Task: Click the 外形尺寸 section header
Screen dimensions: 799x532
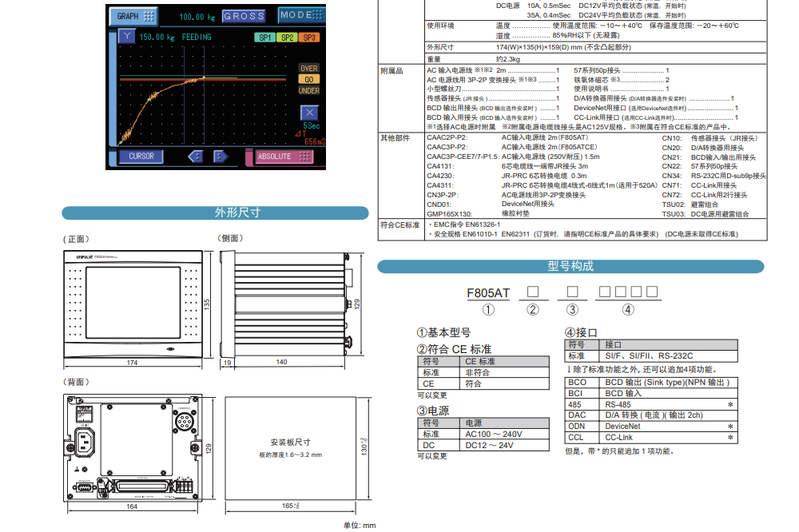Action: tap(215, 212)
